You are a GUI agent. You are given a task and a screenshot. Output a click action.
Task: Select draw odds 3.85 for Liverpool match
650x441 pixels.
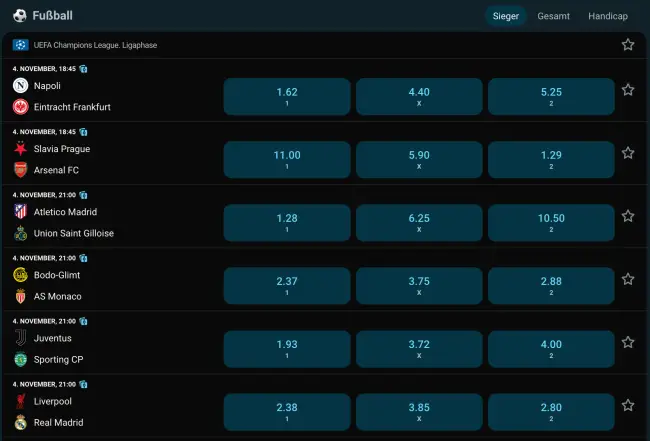tap(419, 412)
